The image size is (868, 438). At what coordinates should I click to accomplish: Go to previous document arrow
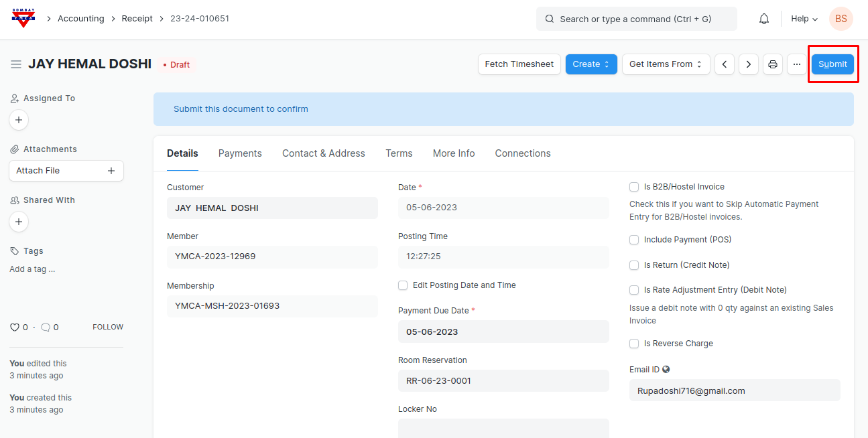click(x=724, y=64)
